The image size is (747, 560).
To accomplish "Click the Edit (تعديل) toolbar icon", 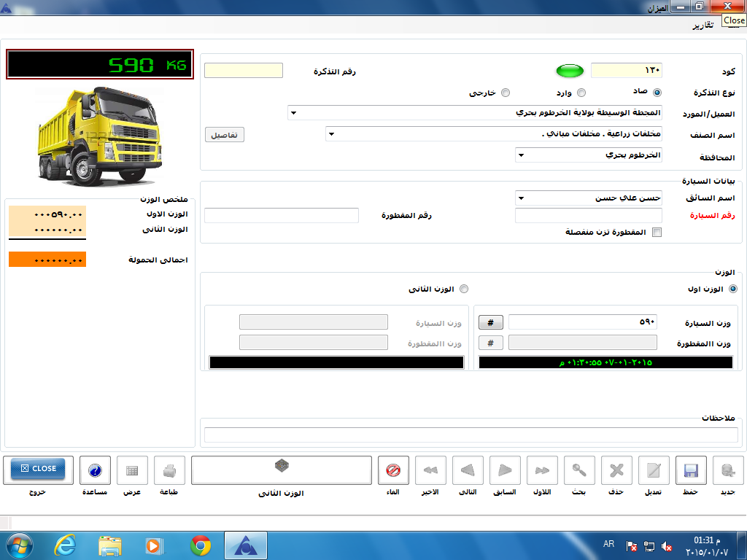I will pyautogui.click(x=654, y=470).
